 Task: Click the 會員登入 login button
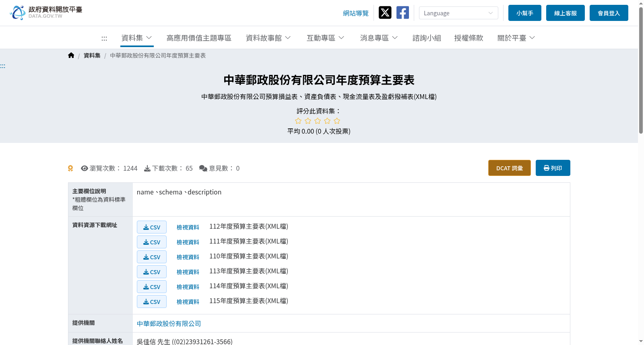609,13
